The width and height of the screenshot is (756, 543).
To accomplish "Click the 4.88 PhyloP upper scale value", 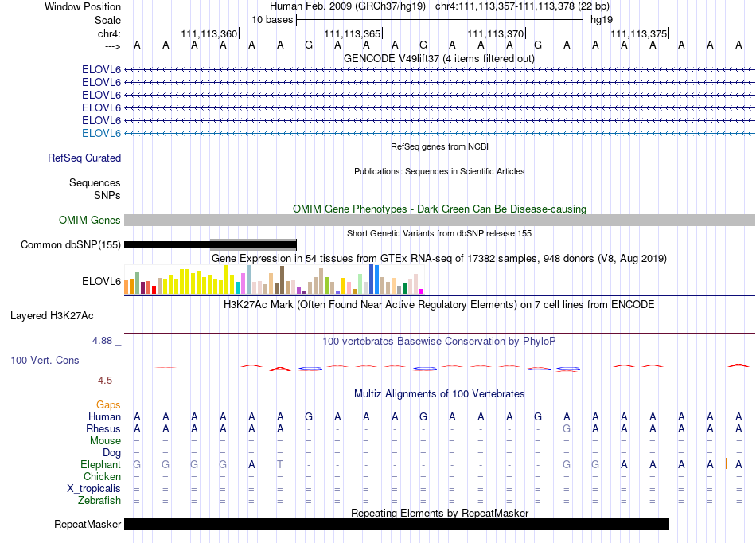I will pyautogui.click(x=102, y=341).
